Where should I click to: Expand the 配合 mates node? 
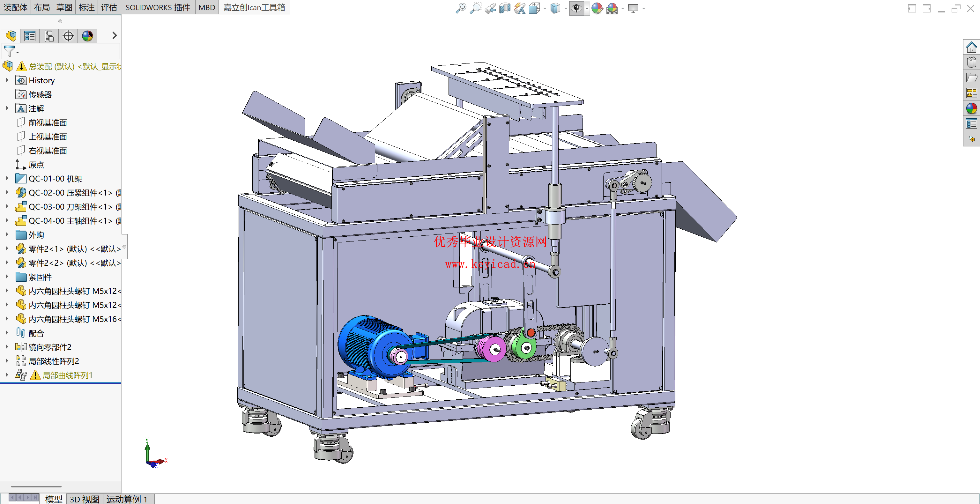coord(7,333)
